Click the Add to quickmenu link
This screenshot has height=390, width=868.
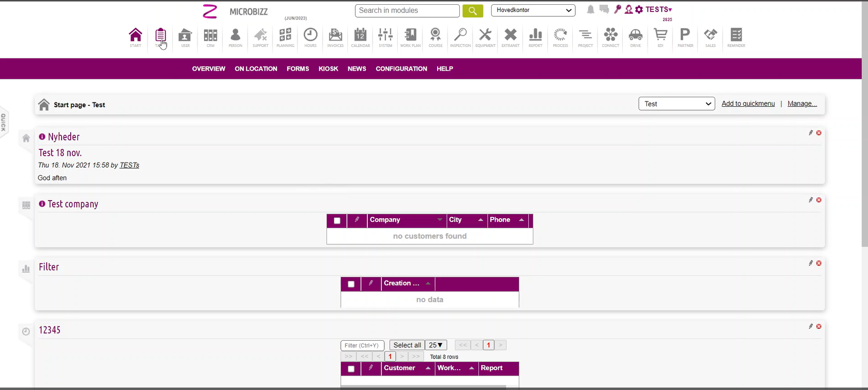(x=748, y=103)
